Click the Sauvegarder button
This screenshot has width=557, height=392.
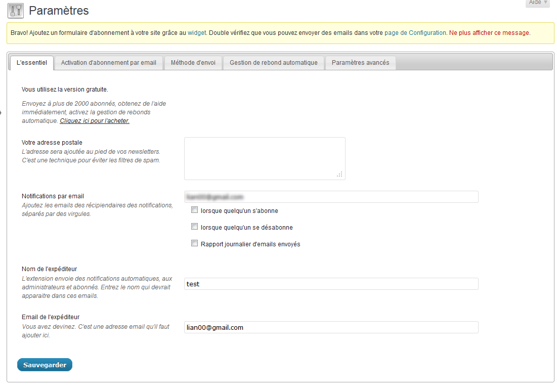45,365
